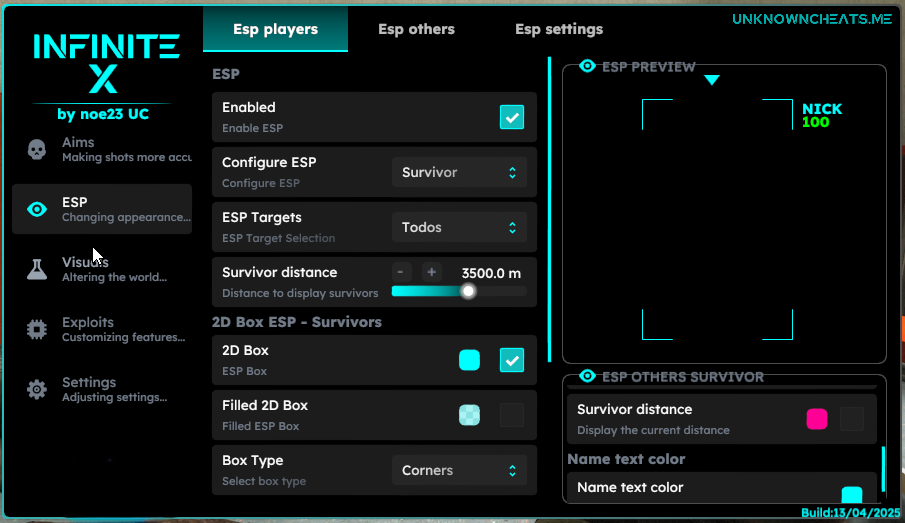Open Exploits chip icon
The image size is (905, 523).
pyautogui.click(x=37, y=329)
